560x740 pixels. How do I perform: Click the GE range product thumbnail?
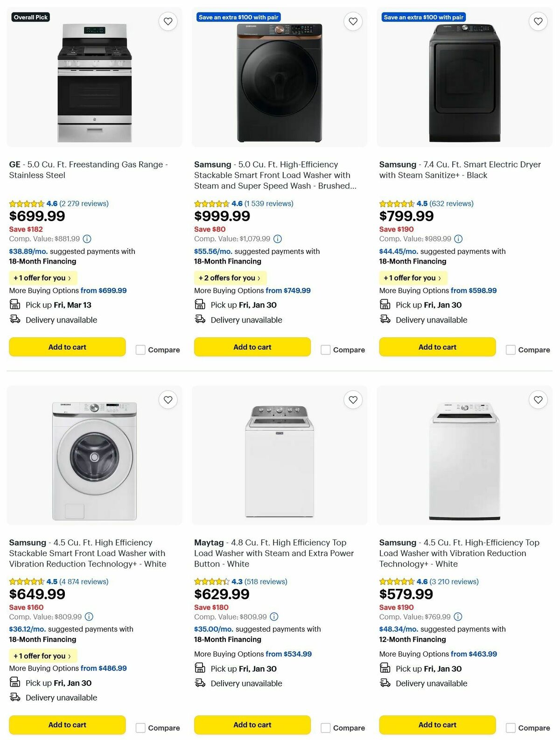point(94,77)
